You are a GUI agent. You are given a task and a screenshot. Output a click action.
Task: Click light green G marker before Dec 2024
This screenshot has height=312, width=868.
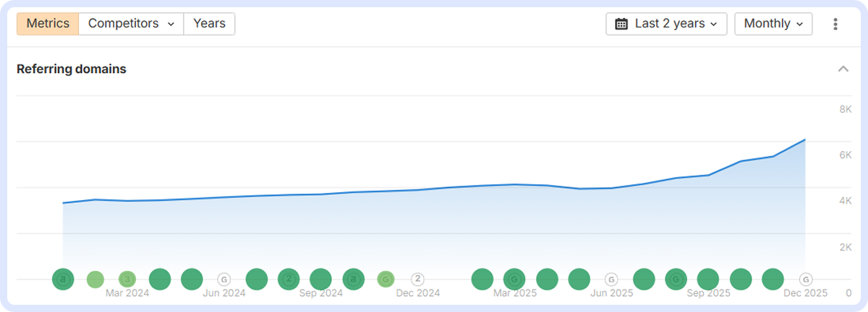pyautogui.click(x=386, y=279)
